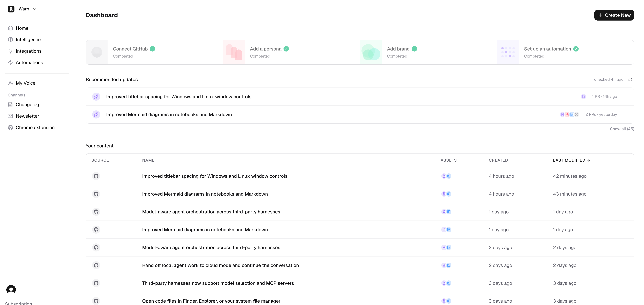Click Show all (45) link

pos(622,129)
